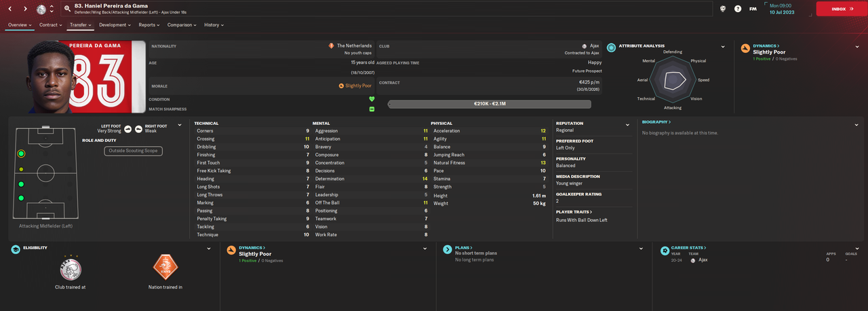Click the Ajax 'Club trained at' badge
Image resolution: width=868 pixels, height=311 pixels.
point(71,268)
